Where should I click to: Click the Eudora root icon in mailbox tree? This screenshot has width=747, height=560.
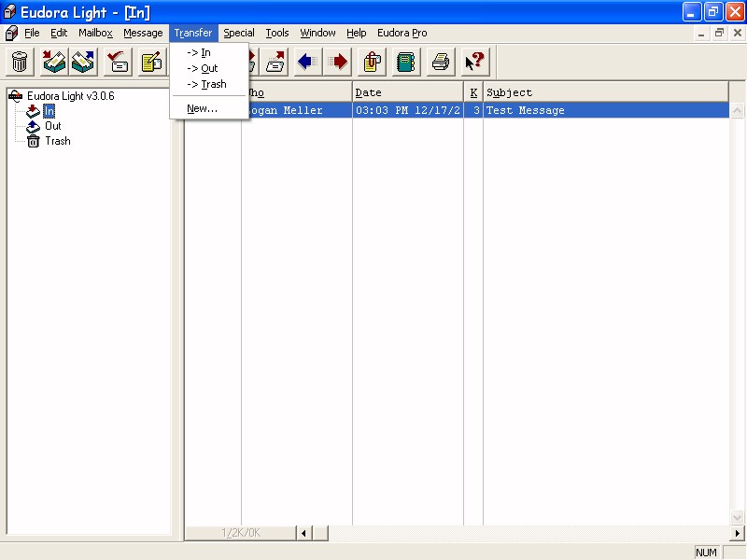pos(16,96)
